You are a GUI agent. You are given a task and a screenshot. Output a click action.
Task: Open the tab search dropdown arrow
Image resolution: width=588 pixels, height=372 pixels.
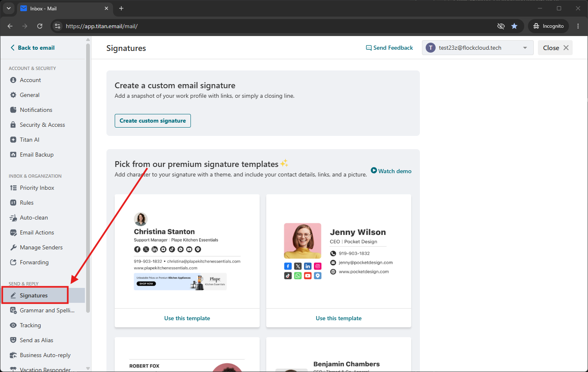coord(9,8)
